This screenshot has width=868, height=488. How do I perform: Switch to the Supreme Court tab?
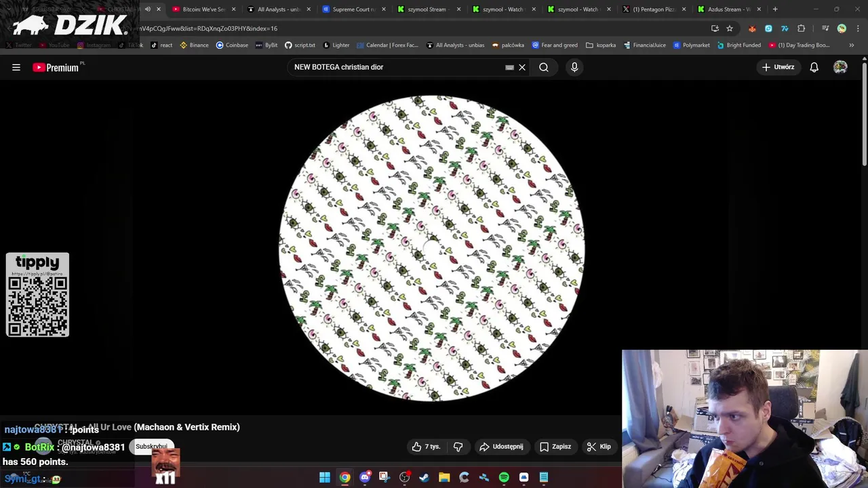(354, 9)
